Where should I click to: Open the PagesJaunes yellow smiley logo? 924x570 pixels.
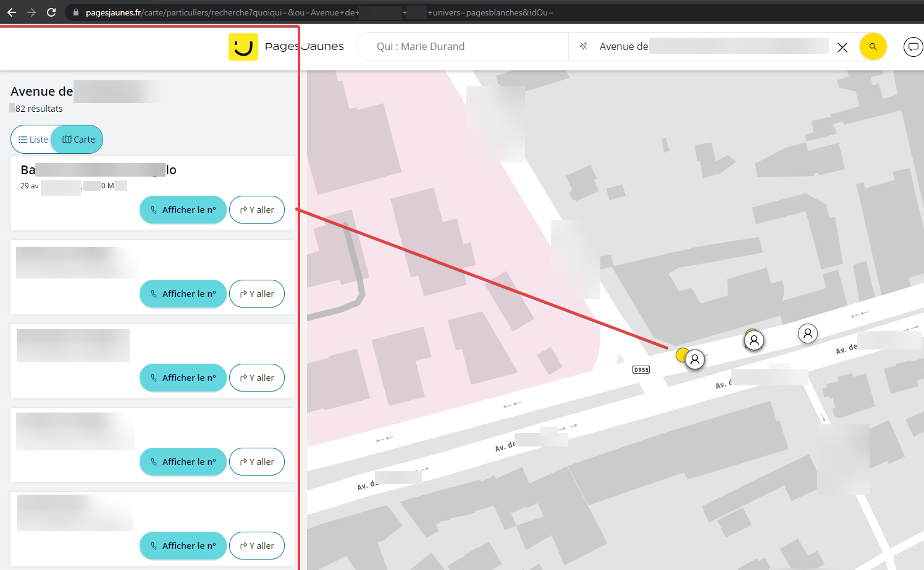(x=243, y=47)
